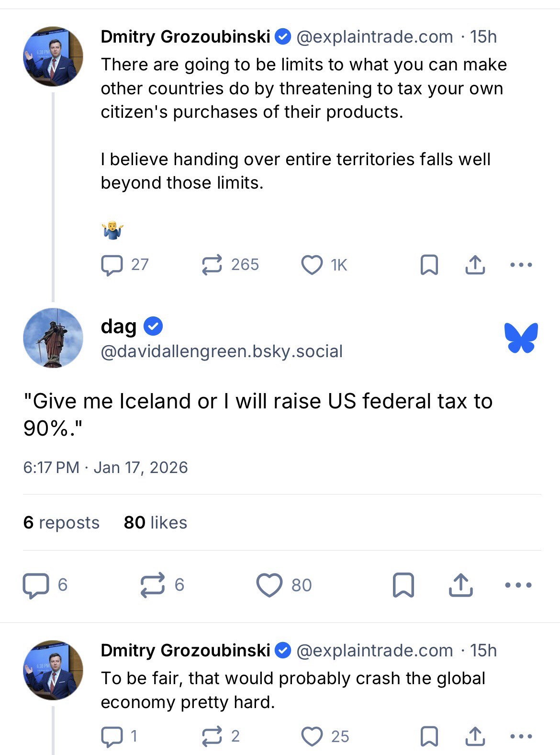Open three-dot menu on dag's post
The image size is (560, 755).
click(518, 585)
